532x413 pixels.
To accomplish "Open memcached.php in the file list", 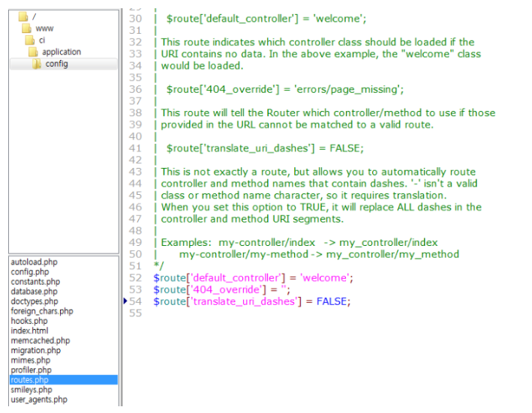I will [41, 340].
